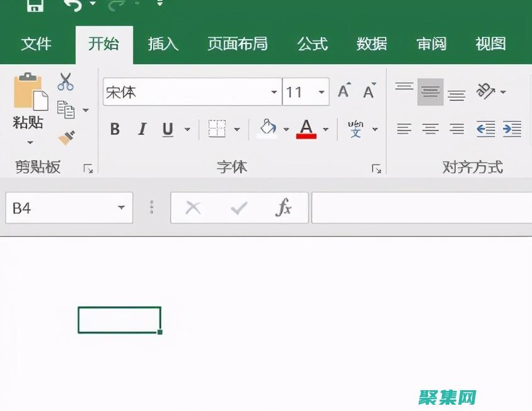Open the 字体 dialog launcher
The image size is (532, 411).
coord(377,168)
